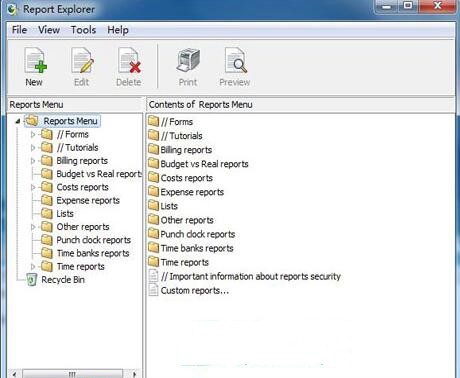Click Punch clock reports folder icon in contents
460x378 pixels.
[153, 233]
